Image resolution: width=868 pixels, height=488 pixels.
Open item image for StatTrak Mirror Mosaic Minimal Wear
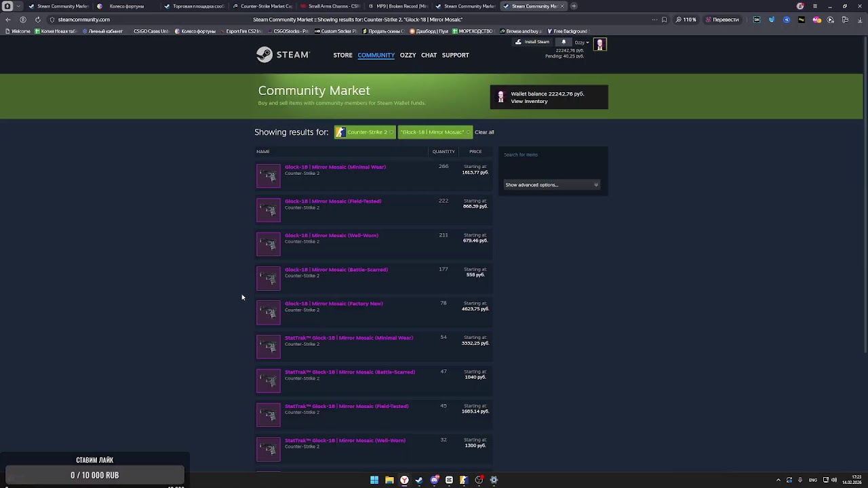point(269,347)
